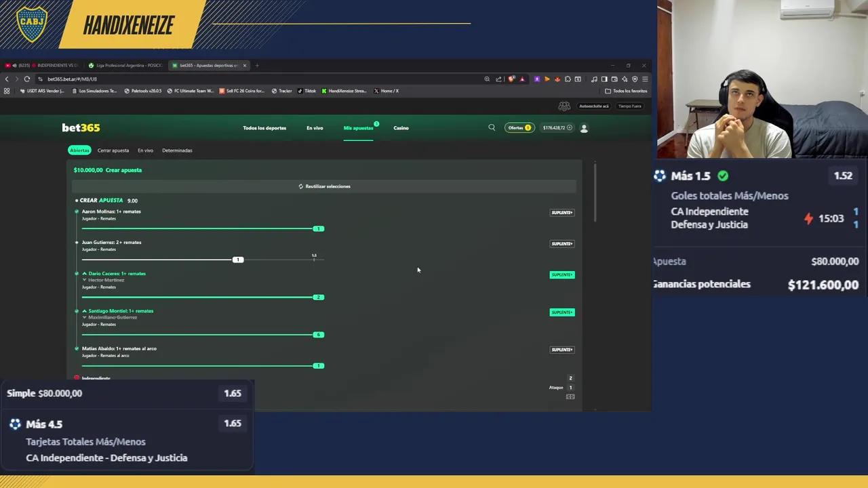
Task: Click the bets panel vertical scrollbar
Action: click(x=595, y=191)
